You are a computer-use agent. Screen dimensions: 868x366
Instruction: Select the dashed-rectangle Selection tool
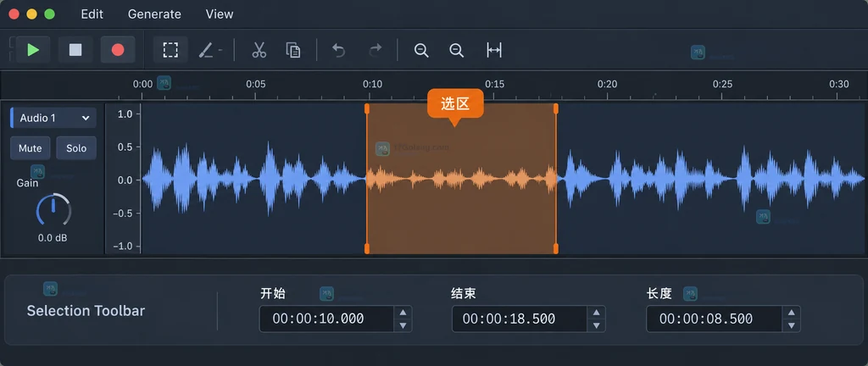pyautogui.click(x=170, y=50)
